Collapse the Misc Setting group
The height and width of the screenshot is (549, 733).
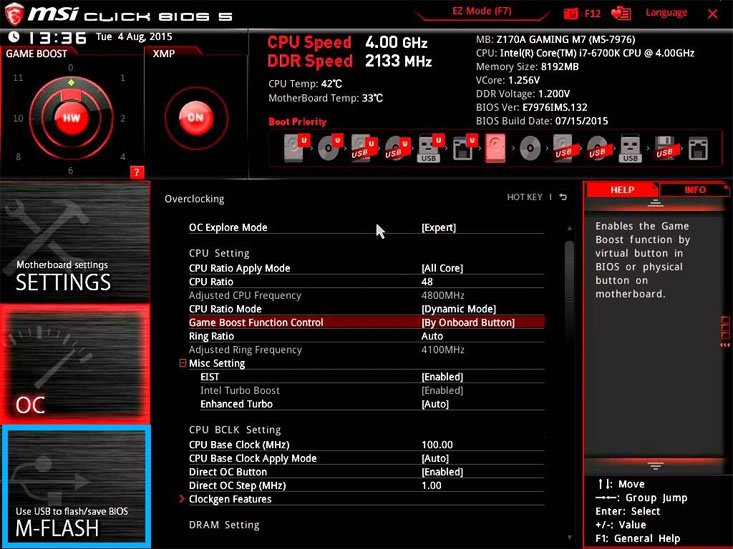(x=183, y=363)
